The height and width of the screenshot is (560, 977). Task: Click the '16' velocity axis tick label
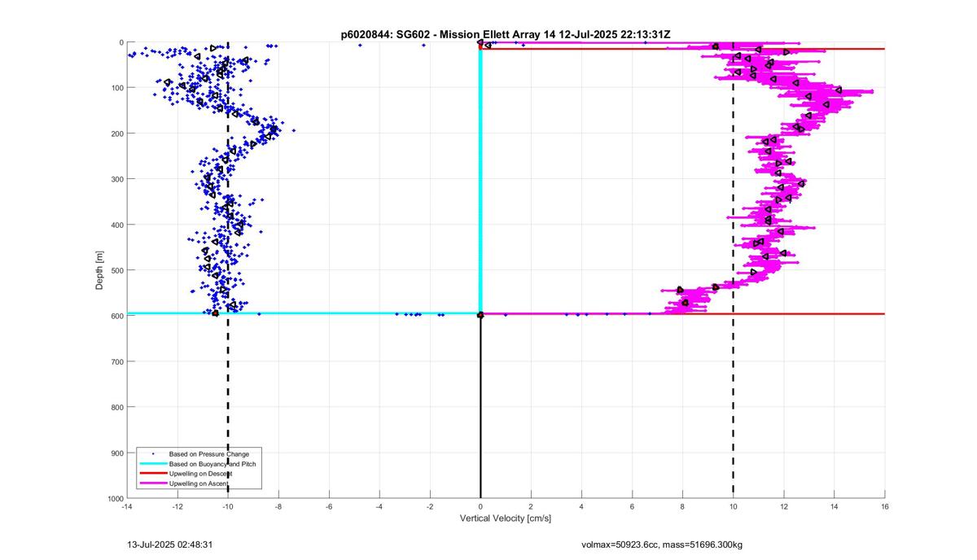885,506
